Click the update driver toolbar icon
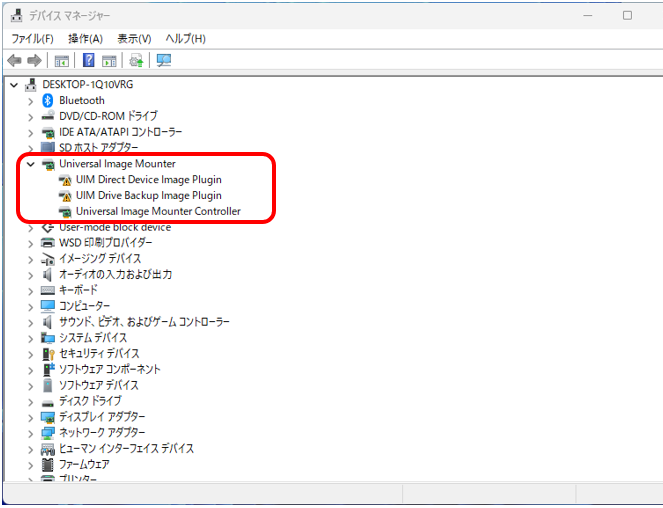Screen dimensions: 663x508 (136, 60)
